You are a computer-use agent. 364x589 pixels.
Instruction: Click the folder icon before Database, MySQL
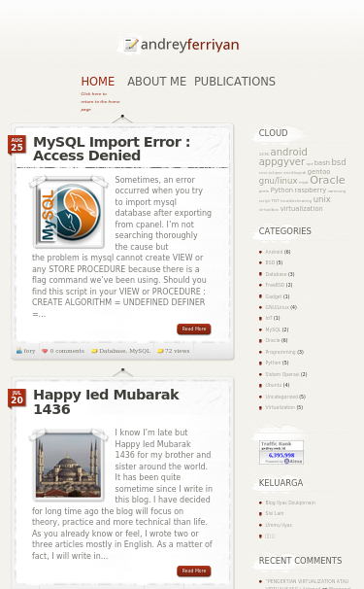(x=94, y=351)
